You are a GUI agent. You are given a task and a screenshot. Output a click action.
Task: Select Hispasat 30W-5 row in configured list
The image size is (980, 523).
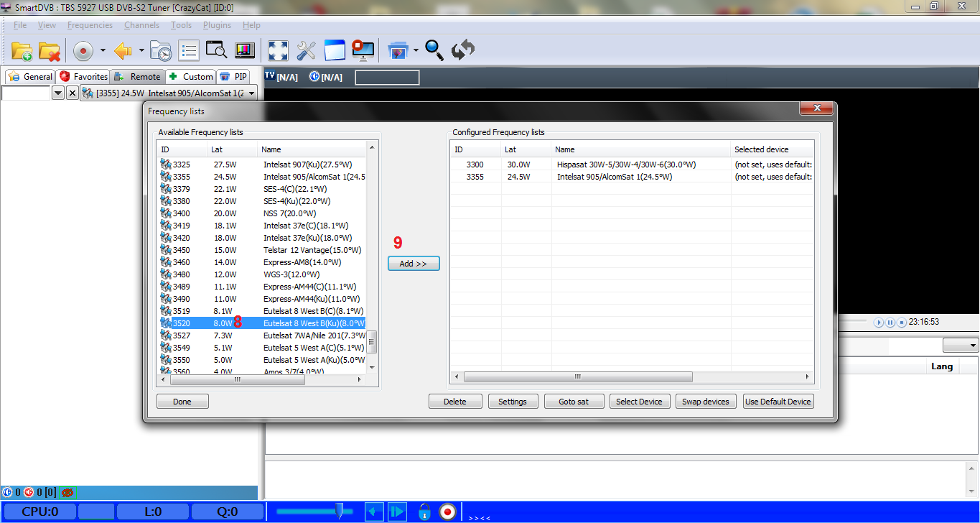[x=632, y=165]
